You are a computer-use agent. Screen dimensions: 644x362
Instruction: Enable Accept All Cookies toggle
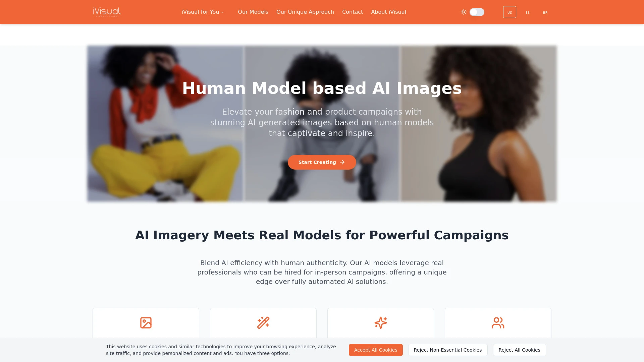pyautogui.click(x=376, y=350)
